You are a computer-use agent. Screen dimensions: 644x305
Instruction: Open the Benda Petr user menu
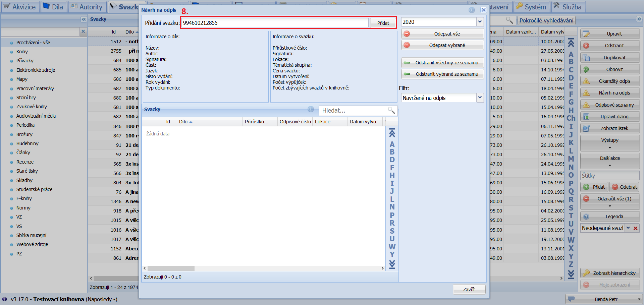(604, 299)
